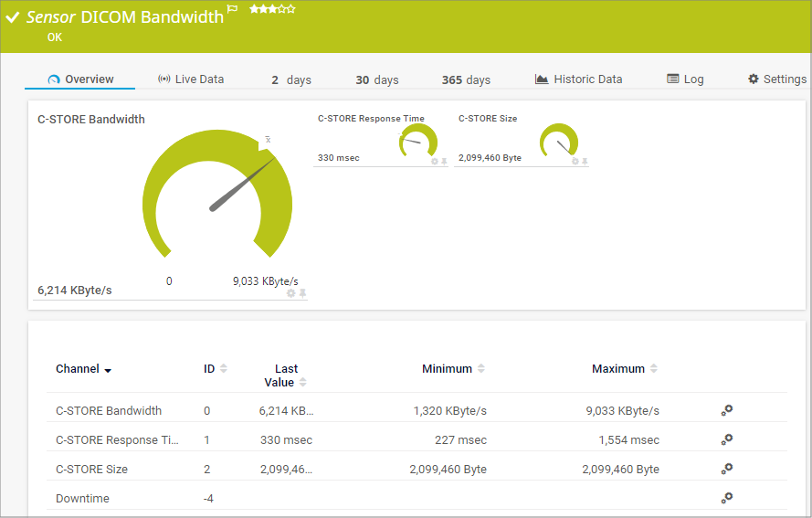
Task: Sort table by the ID column
Action: click(224, 369)
